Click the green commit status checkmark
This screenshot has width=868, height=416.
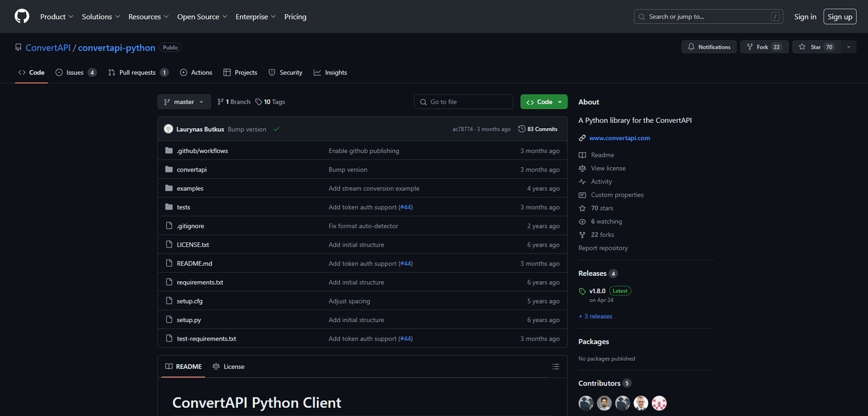coord(277,129)
